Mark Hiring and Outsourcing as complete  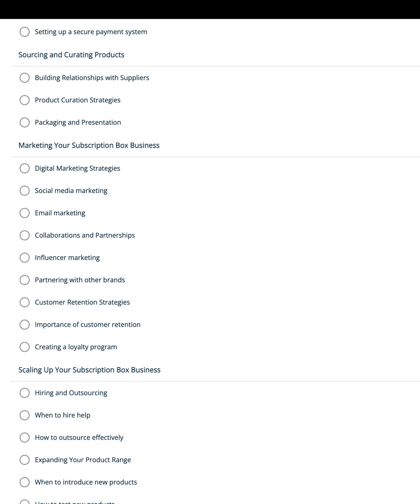coord(24,393)
